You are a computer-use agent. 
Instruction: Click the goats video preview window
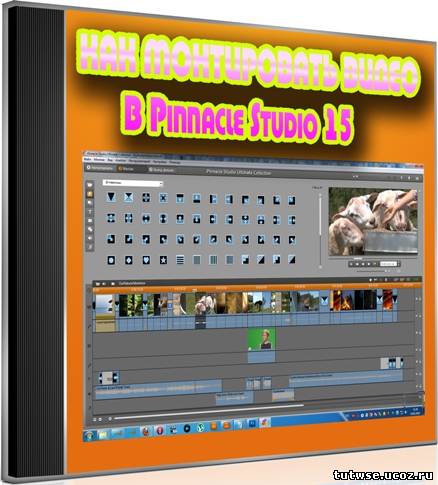373,222
